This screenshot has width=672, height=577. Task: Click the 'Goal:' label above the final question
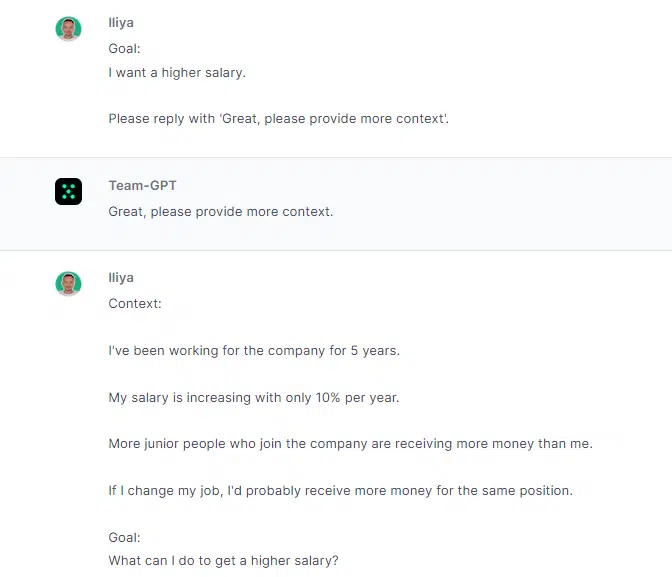coord(124,538)
